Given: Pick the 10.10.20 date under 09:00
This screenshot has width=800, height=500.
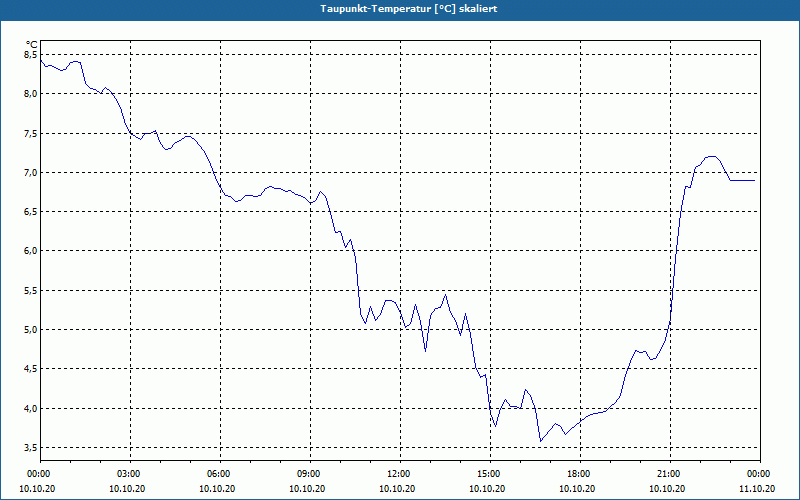Looking at the screenshot, I should [x=307, y=489].
